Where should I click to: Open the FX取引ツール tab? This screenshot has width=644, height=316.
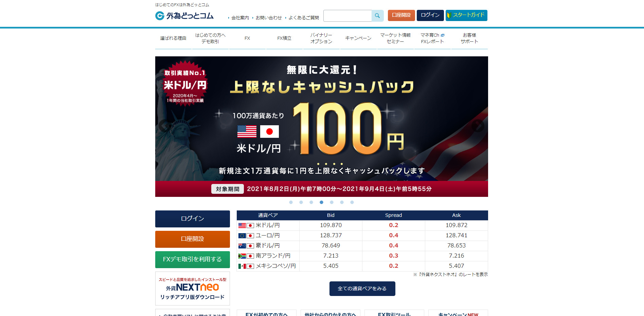[394, 313]
